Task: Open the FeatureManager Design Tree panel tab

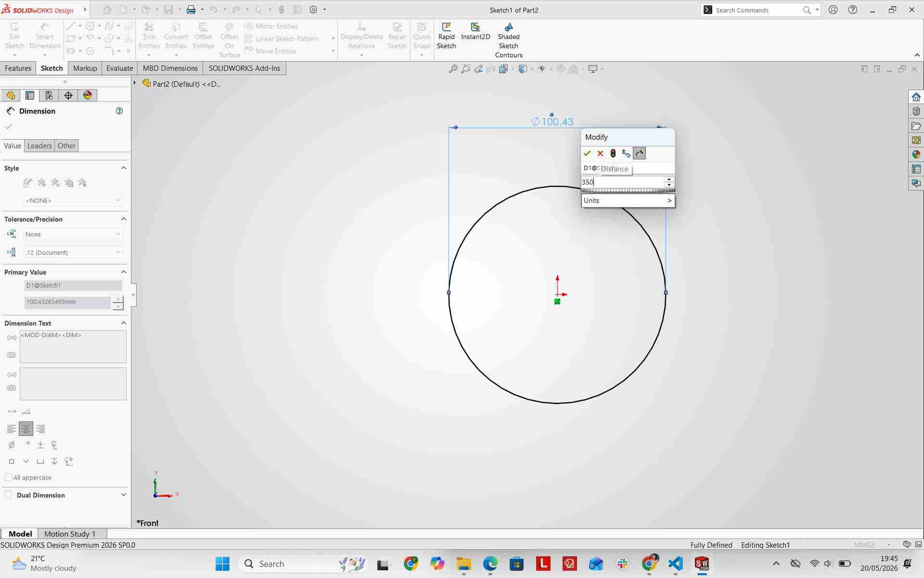Action: click(x=11, y=95)
